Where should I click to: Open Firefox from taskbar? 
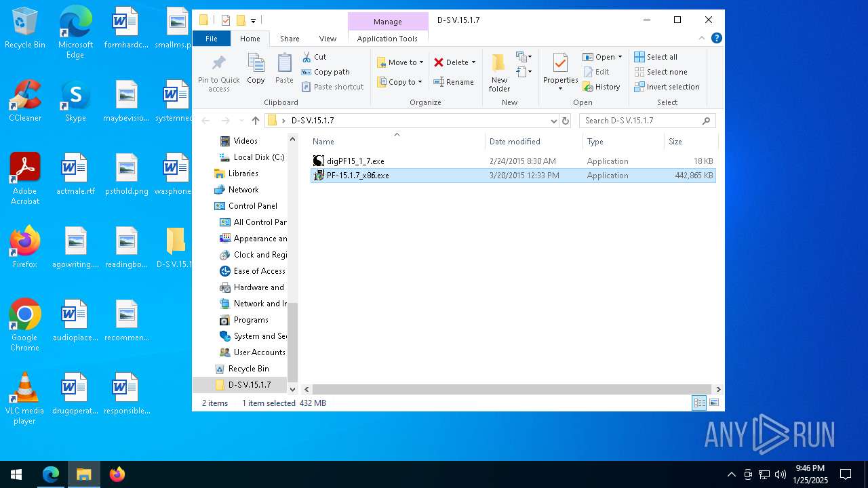(117, 474)
